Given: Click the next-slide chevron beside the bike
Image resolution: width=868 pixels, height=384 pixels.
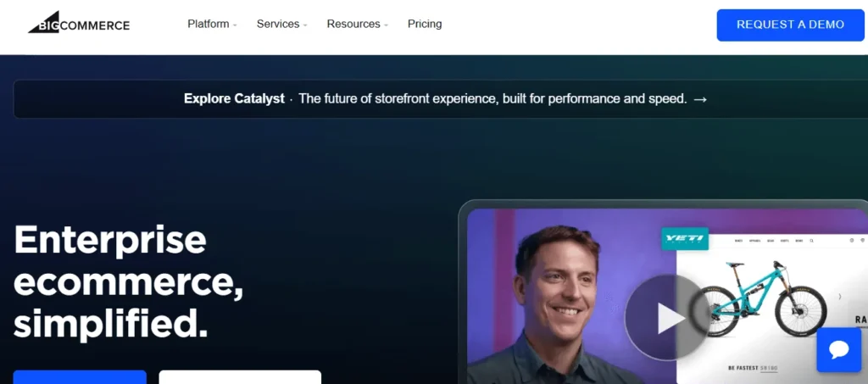Looking at the screenshot, I should coord(839,298).
